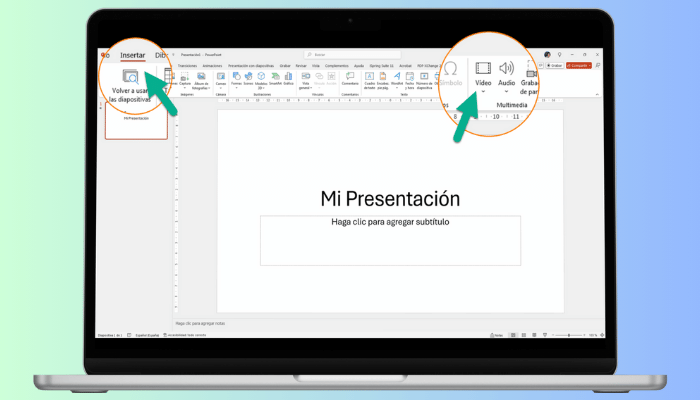The height and width of the screenshot is (400, 700).
Task: Select slide 1 thumbnail
Action: click(x=136, y=121)
